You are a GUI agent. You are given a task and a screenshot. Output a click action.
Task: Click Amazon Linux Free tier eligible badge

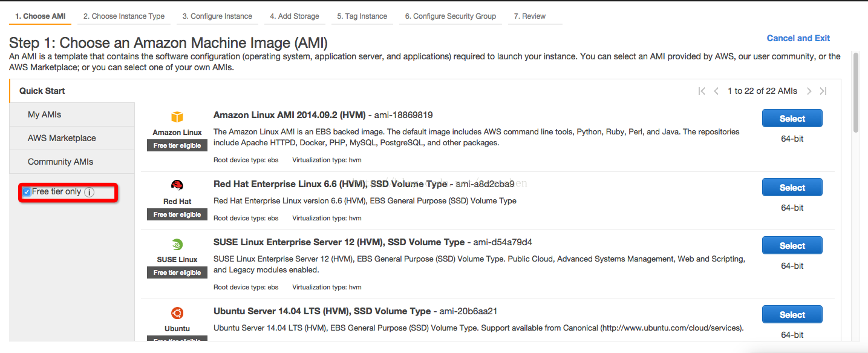click(x=177, y=145)
